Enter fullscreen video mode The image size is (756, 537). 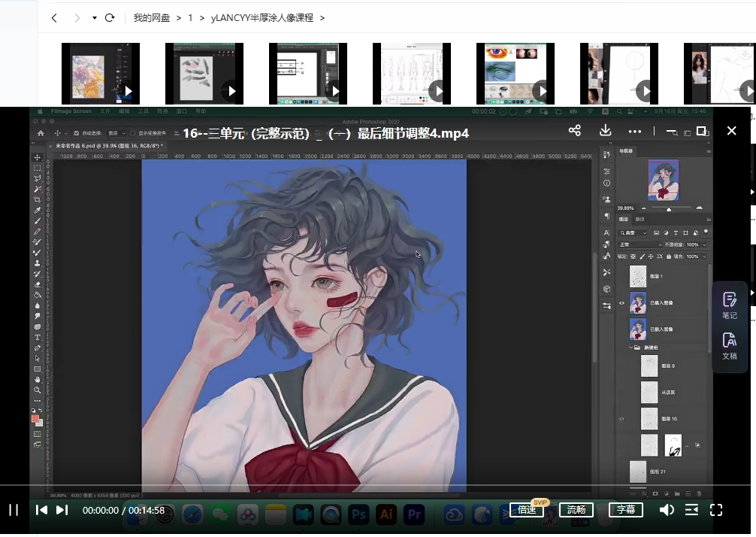click(x=716, y=510)
